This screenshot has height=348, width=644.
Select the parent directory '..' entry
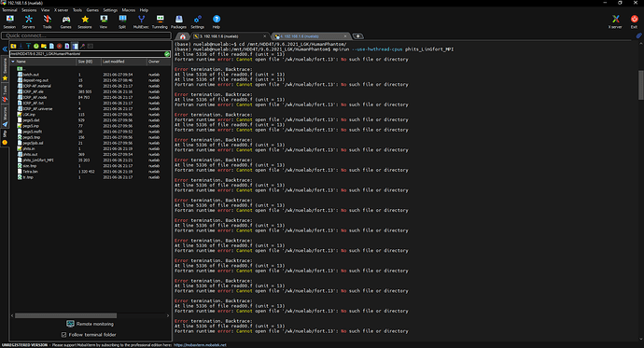point(21,69)
